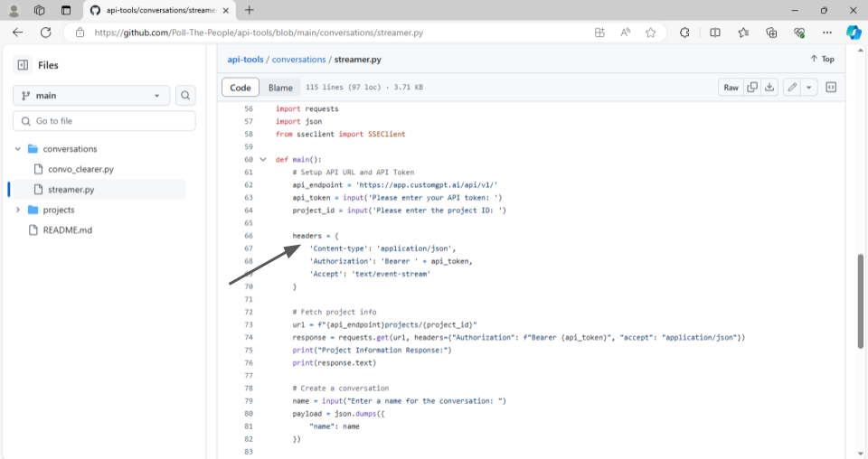Screen dimensions: 868x459
Task: Select streamer.py in the file tree
Action: pos(71,190)
